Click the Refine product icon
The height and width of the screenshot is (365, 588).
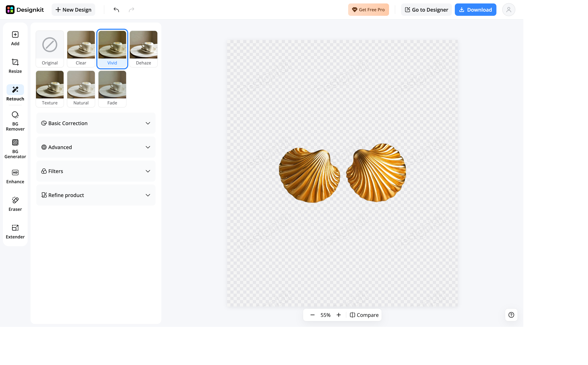[x=44, y=195]
